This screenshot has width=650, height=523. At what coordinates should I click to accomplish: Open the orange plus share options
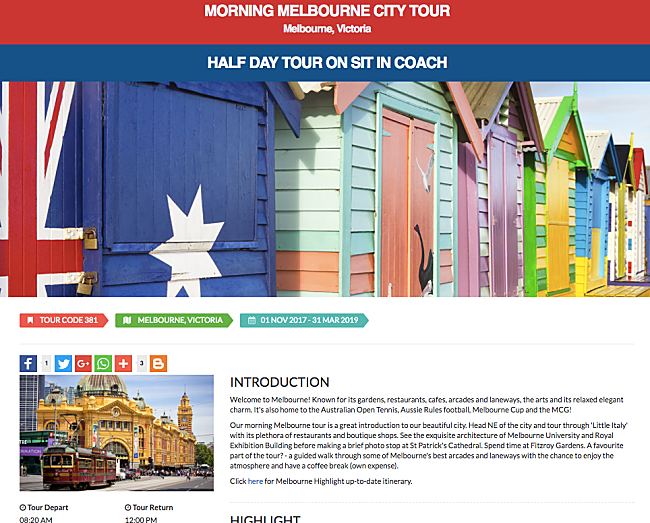[123, 363]
